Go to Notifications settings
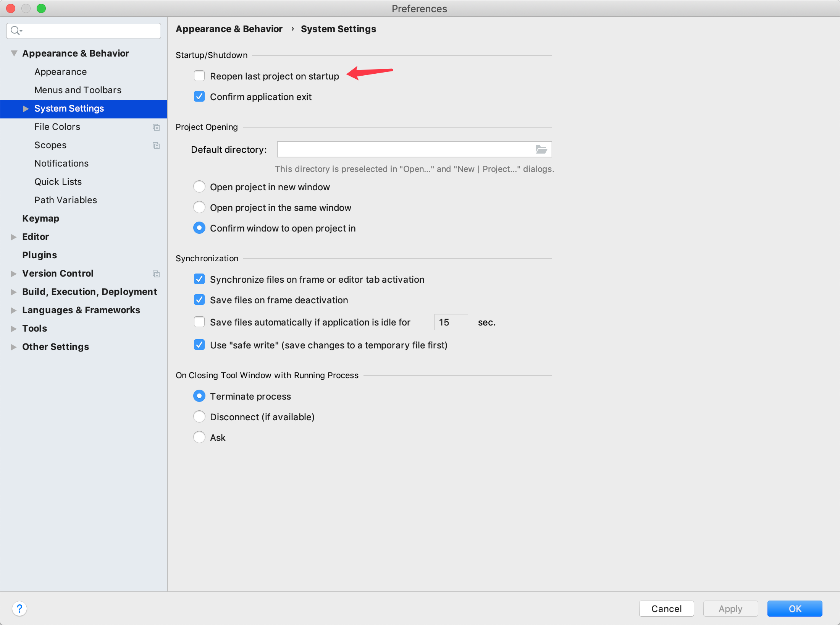The width and height of the screenshot is (840, 625). tap(61, 164)
